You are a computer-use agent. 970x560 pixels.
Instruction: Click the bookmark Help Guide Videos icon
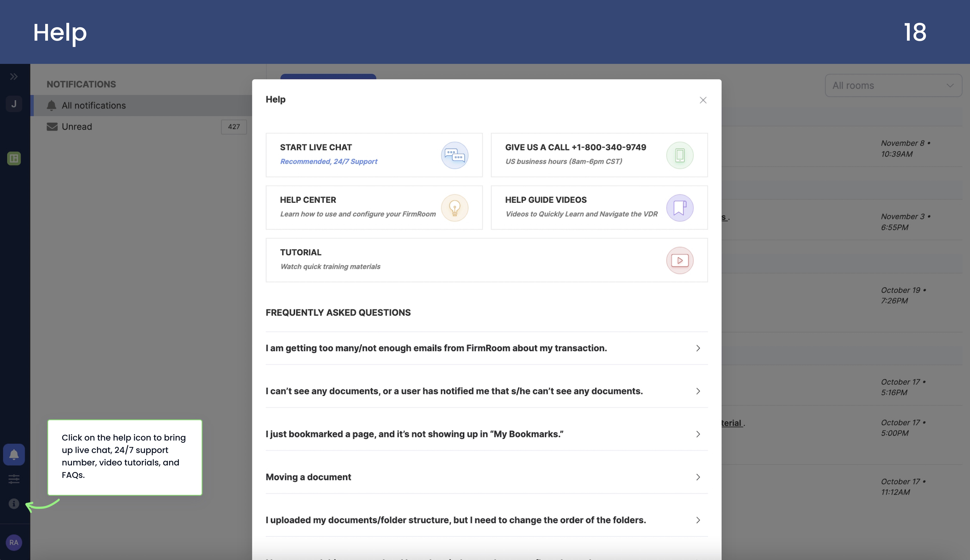[680, 208]
